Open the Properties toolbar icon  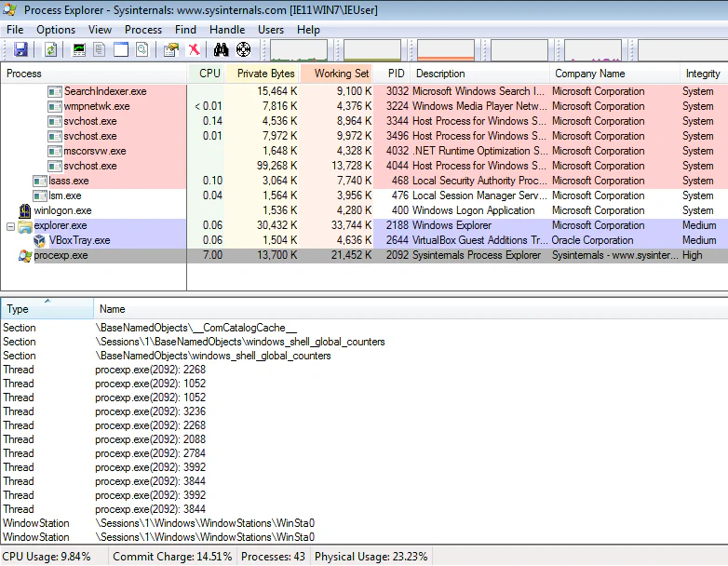[x=171, y=49]
